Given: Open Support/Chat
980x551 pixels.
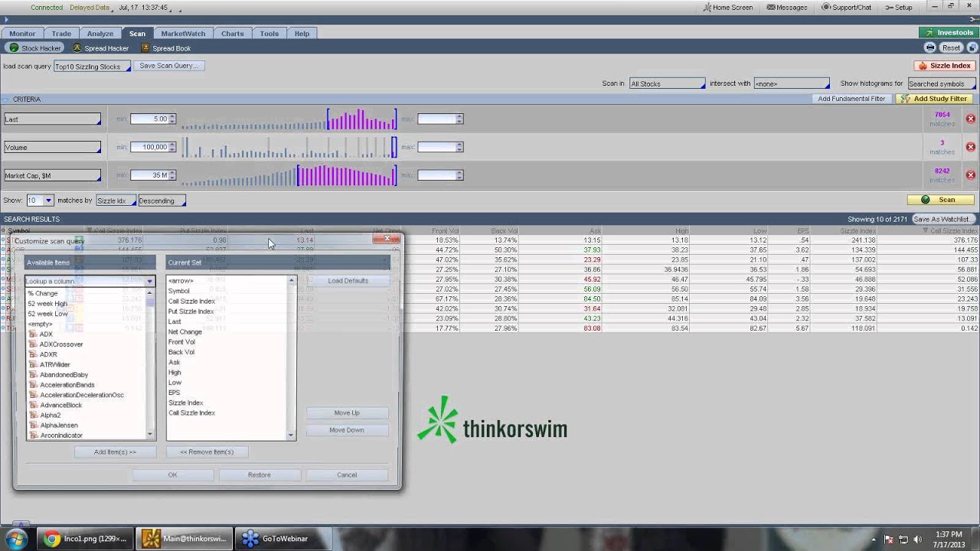Looking at the screenshot, I should point(846,7).
